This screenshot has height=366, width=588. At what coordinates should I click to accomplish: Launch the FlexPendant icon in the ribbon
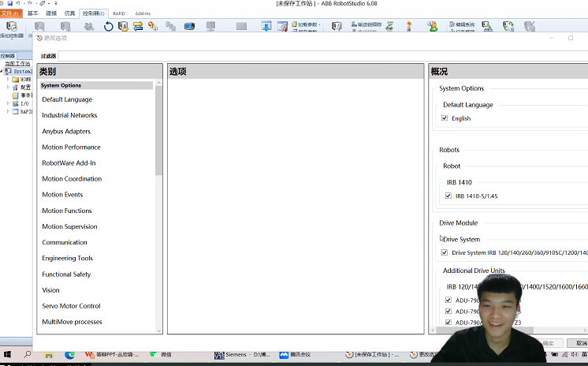(189, 26)
